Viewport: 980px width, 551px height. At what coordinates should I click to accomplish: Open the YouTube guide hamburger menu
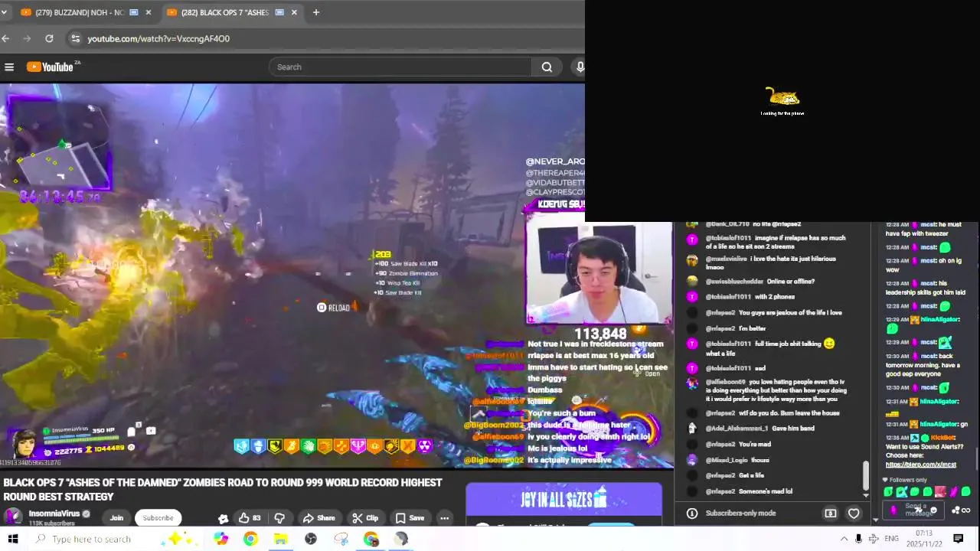[9, 67]
